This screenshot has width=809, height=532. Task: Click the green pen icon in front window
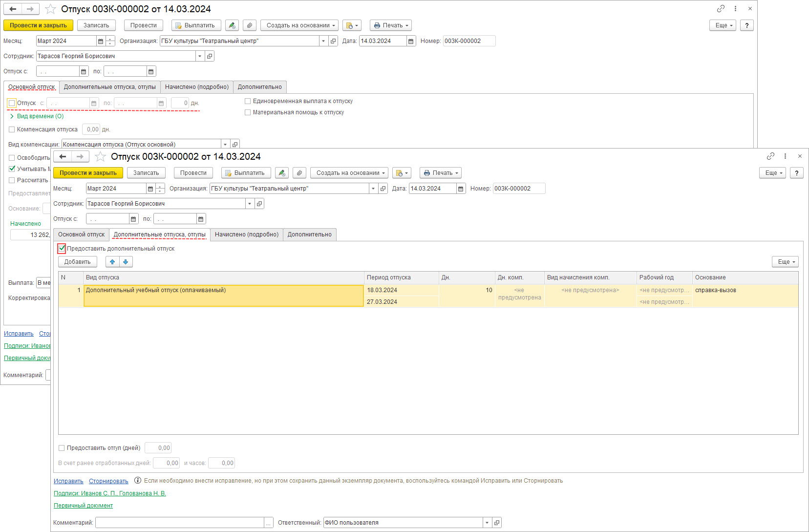pyautogui.click(x=282, y=173)
